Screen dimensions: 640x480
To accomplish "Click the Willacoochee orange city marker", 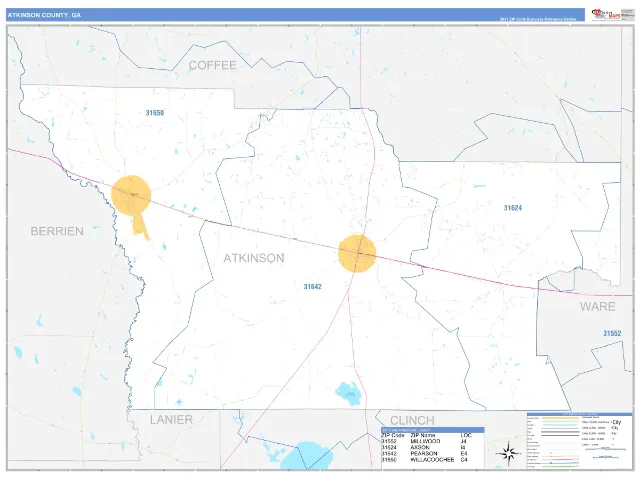I will (131, 196).
